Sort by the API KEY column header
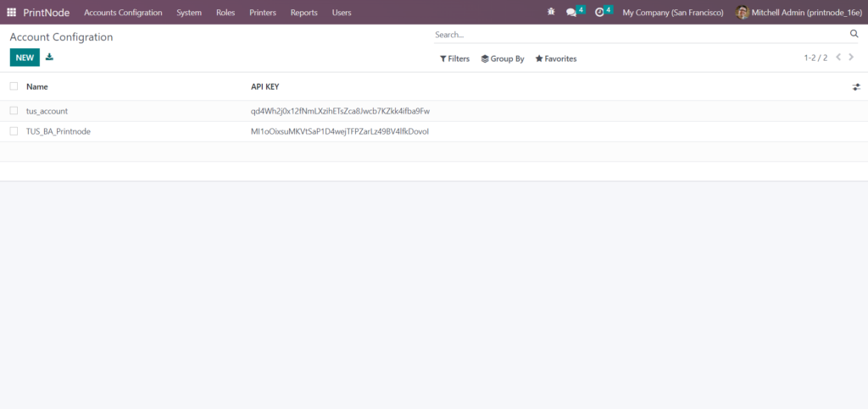The width and height of the screenshot is (868, 409). click(264, 86)
